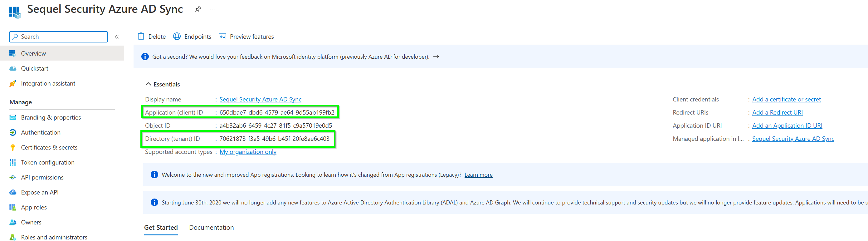Click the Expose an API cloud icon

(x=13, y=192)
